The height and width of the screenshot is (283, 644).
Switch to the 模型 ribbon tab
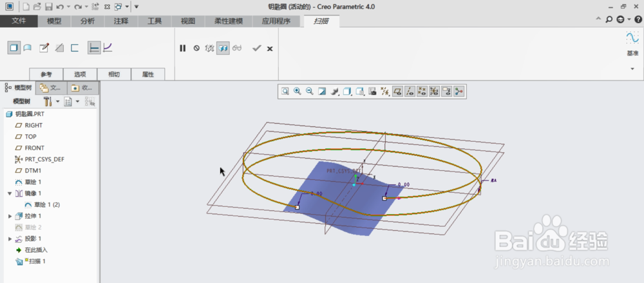pos(54,21)
